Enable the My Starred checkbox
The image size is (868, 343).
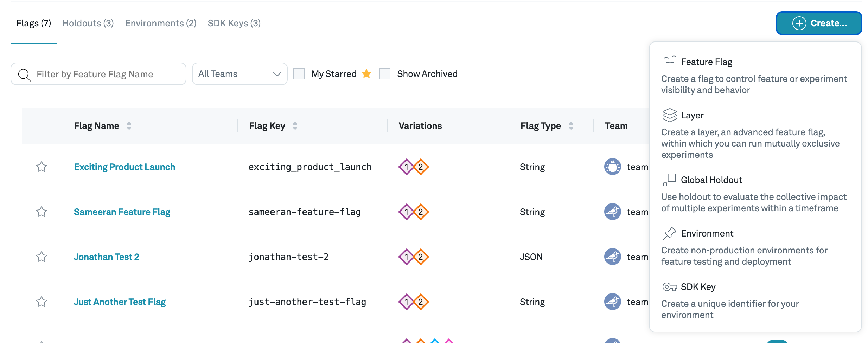pos(299,74)
